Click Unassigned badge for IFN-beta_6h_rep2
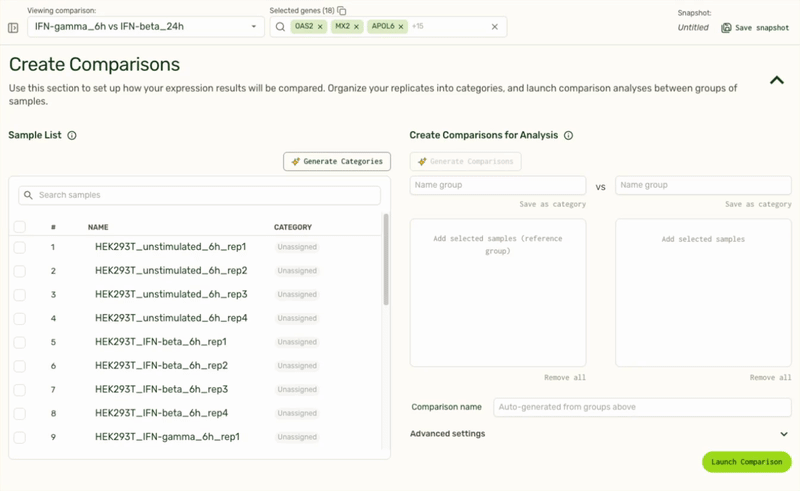Screen dimensions: 800x491 point(297,366)
